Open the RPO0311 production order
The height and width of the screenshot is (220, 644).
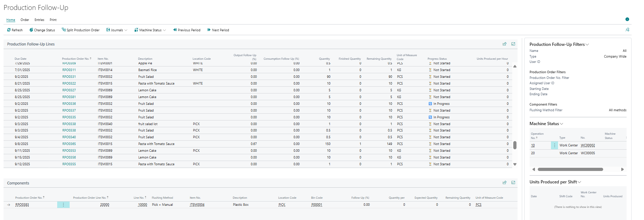(x=69, y=70)
